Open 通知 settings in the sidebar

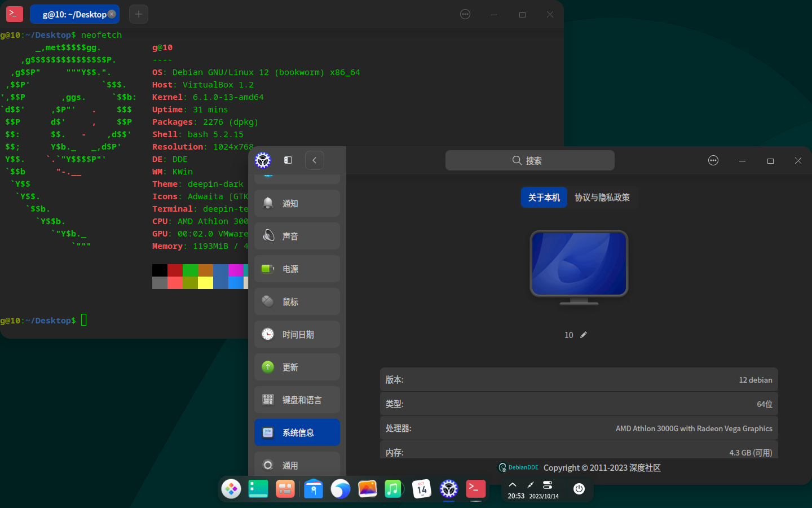[x=297, y=203]
